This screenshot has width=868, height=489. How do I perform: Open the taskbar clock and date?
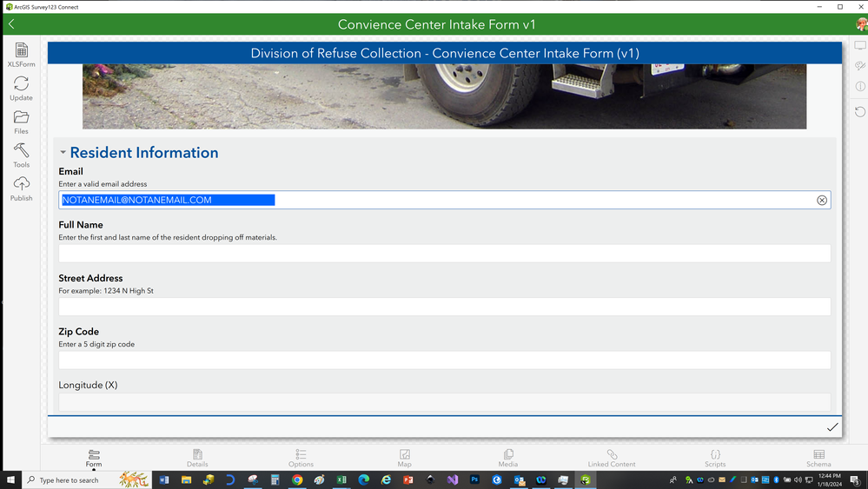(829, 479)
